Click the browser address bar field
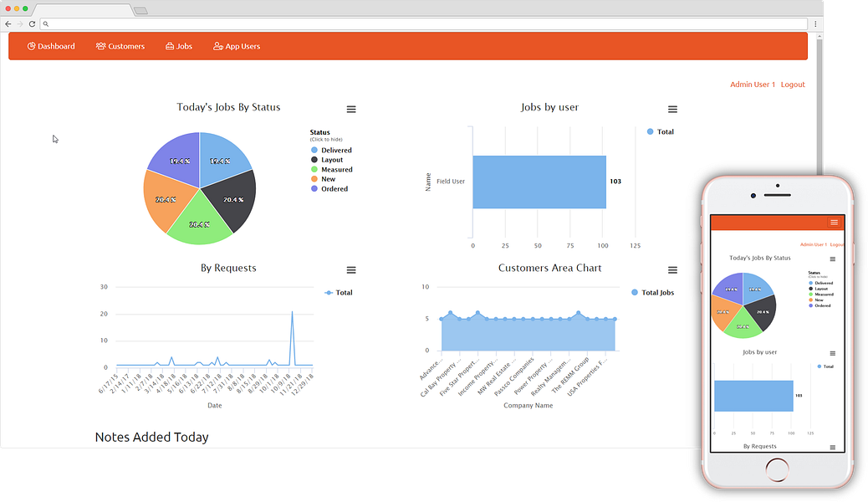Image resolution: width=868 pixels, height=502 pixels. 423,23
